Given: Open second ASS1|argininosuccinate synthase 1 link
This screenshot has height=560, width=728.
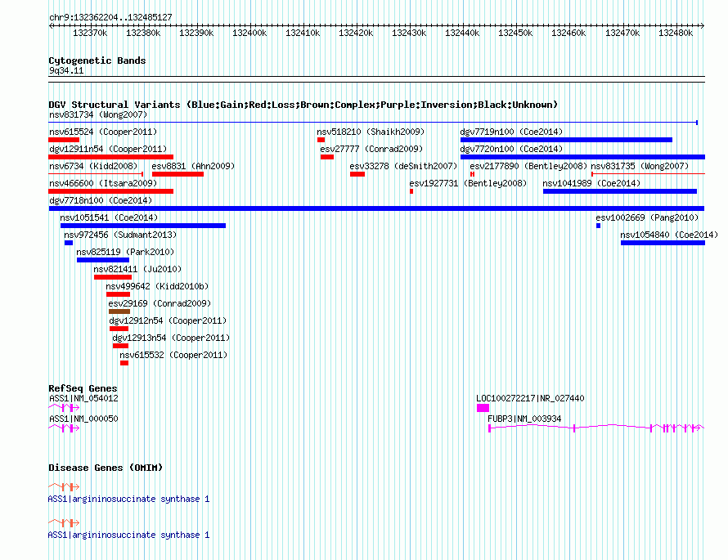Looking at the screenshot, I should [128, 535].
